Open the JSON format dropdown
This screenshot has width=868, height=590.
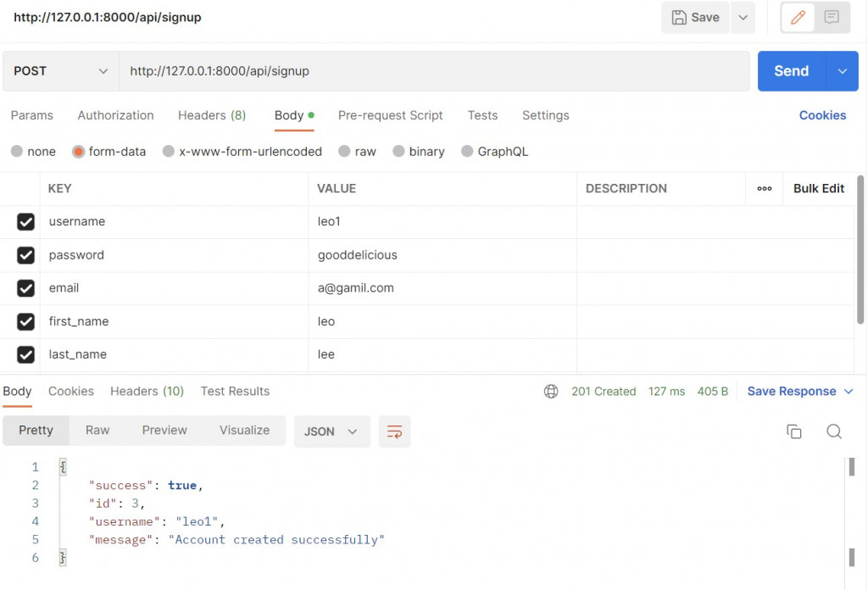click(331, 431)
